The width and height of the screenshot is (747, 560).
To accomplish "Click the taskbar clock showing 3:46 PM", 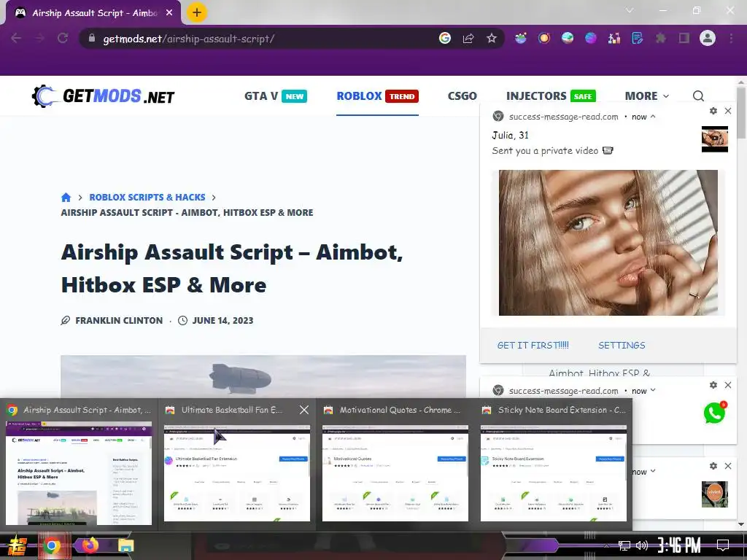I will (679, 545).
